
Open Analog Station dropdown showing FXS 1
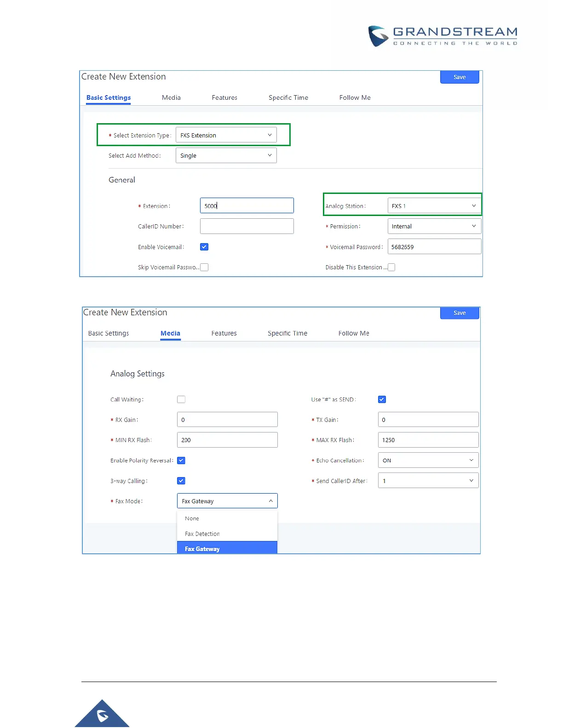click(434, 206)
